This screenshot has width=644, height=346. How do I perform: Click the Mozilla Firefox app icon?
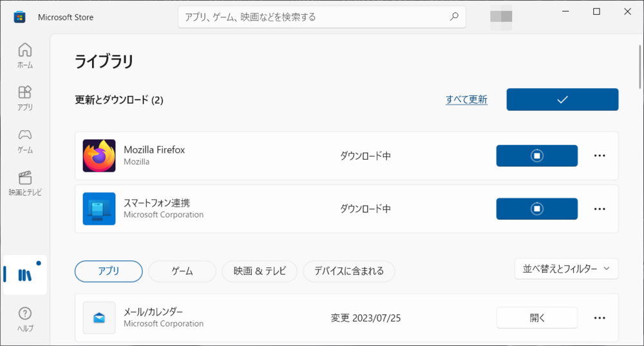99,156
